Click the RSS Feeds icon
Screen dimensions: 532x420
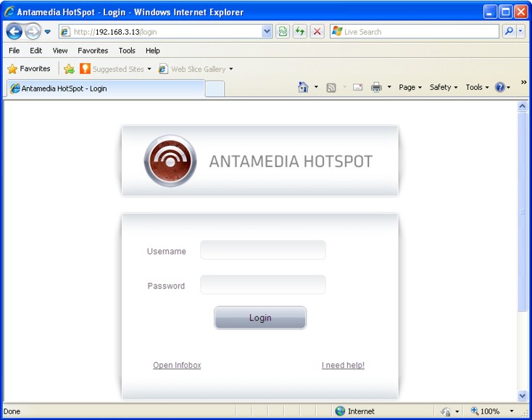pyautogui.click(x=331, y=88)
